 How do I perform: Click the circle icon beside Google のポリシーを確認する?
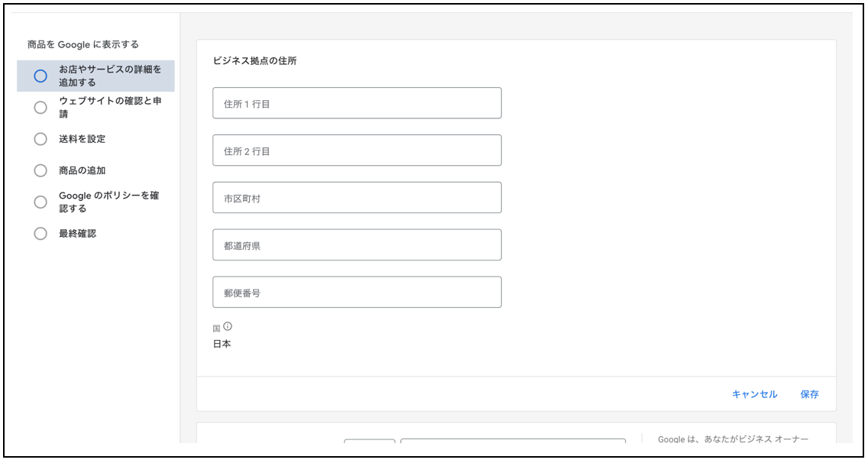40,202
